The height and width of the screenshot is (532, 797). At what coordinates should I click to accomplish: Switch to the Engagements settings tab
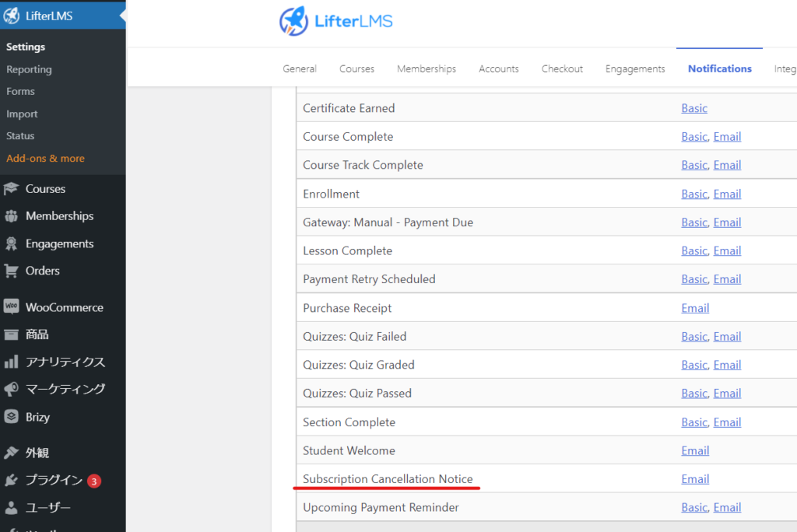[x=635, y=68]
